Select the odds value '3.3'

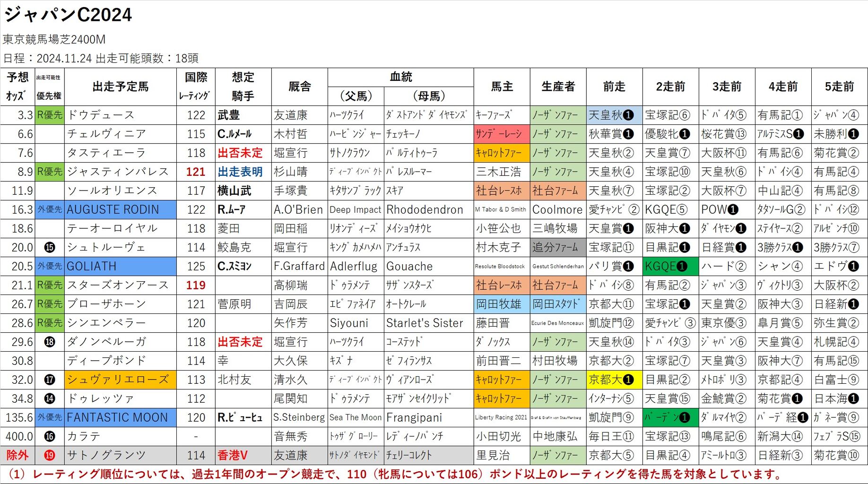tap(25, 115)
